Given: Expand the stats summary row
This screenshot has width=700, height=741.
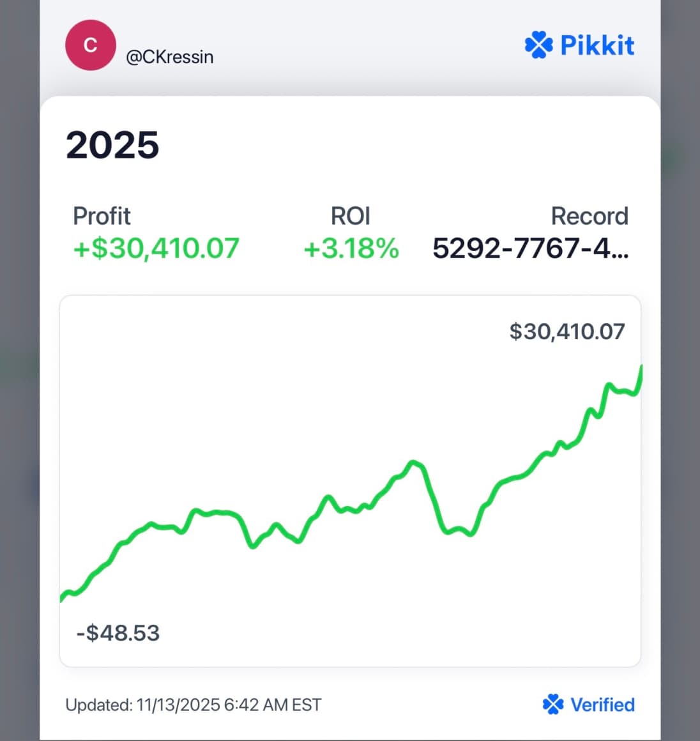Looking at the screenshot, I should coord(350,233).
